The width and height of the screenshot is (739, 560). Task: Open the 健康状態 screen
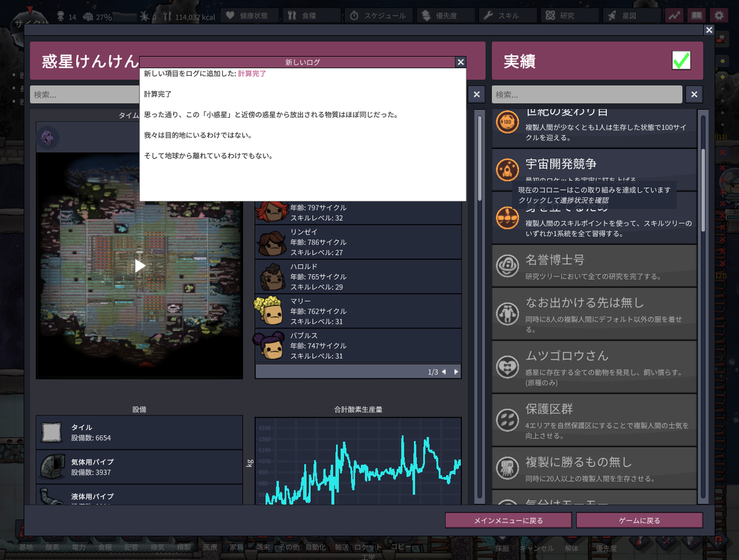[250, 15]
